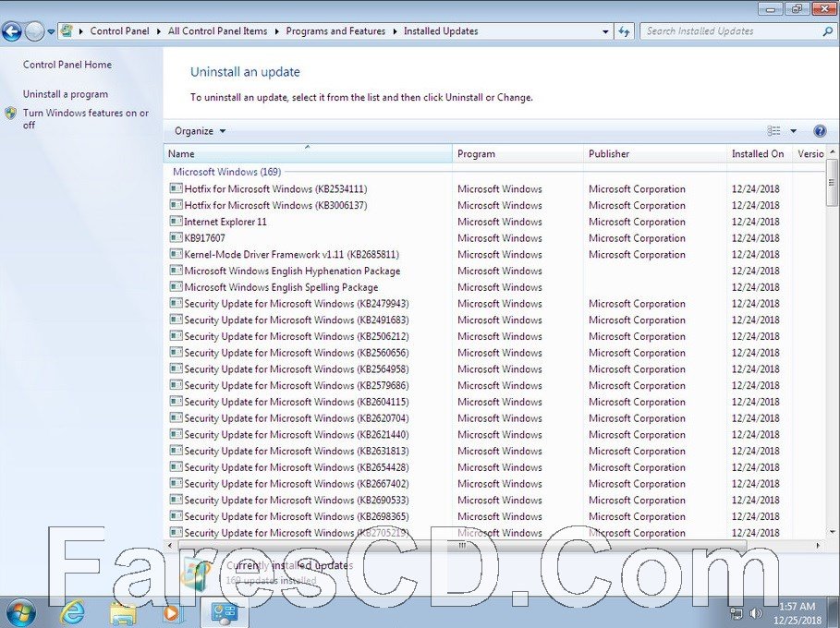The height and width of the screenshot is (628, 840).
Task: Click the volume speaker tray icon
Action: coord(756,613)
